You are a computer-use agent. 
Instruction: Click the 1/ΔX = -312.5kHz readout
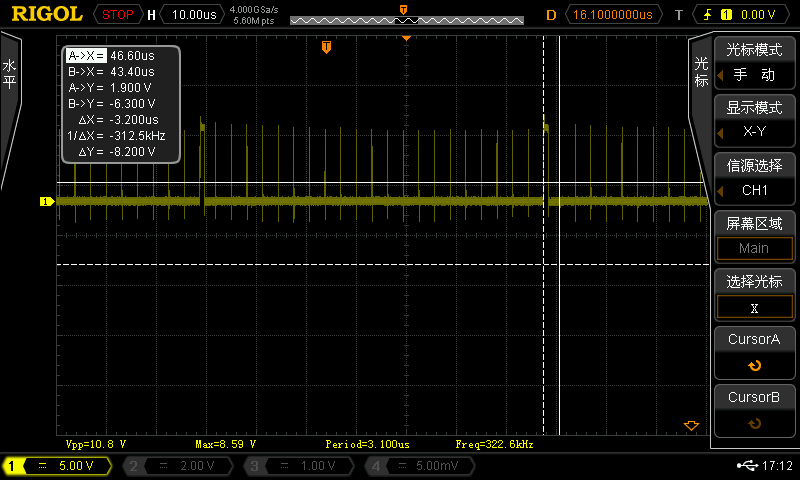pos(116,136)
